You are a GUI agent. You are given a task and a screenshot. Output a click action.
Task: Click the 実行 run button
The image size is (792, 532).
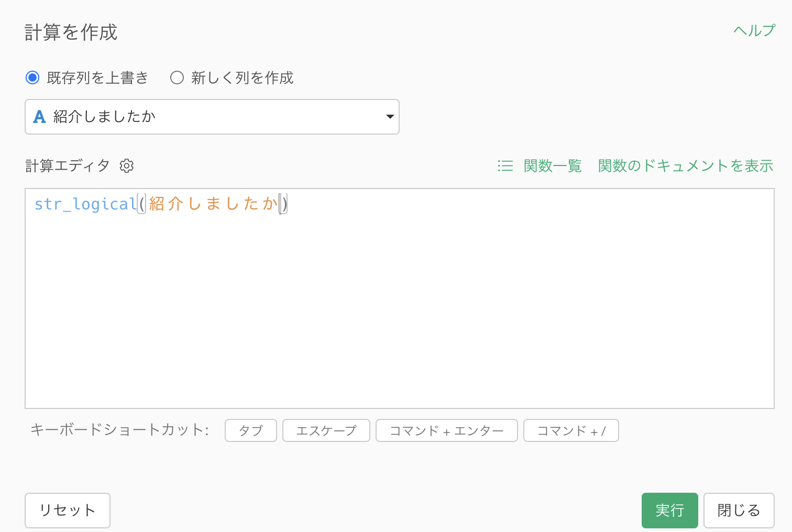coord(670,511)
